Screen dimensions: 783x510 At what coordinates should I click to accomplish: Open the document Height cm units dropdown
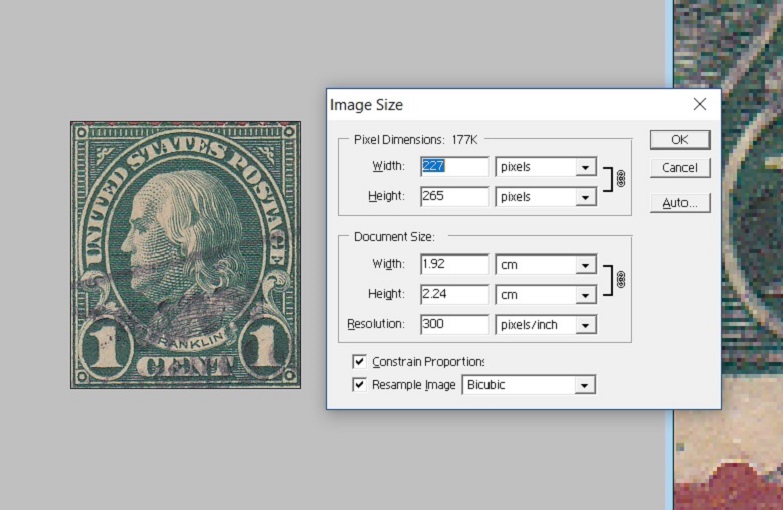click(546, 295)
